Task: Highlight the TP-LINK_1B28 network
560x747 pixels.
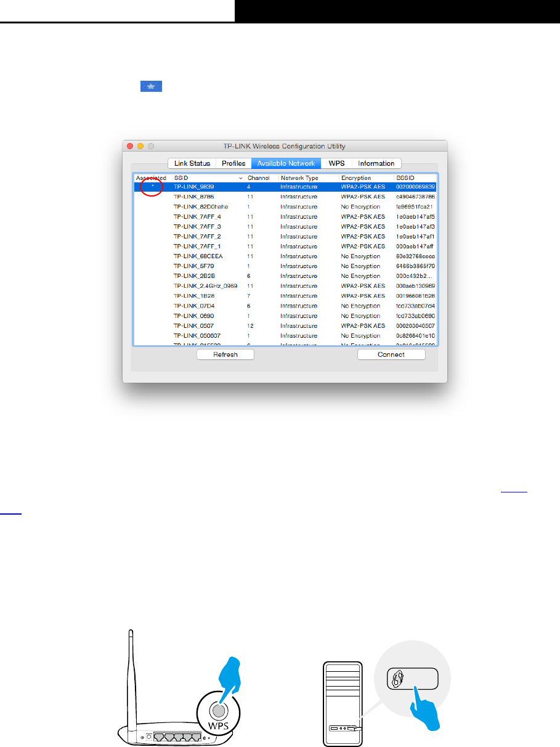Action: [x=285, y=296]
